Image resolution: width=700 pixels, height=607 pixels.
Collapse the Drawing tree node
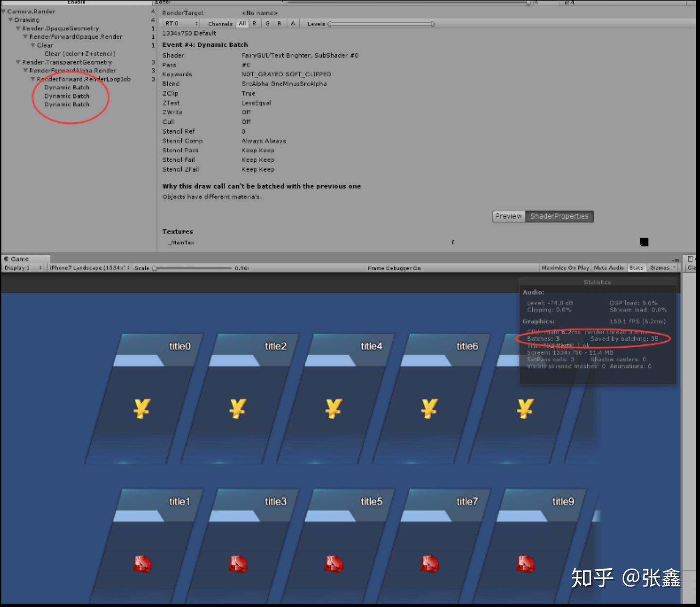click(11, 20)
